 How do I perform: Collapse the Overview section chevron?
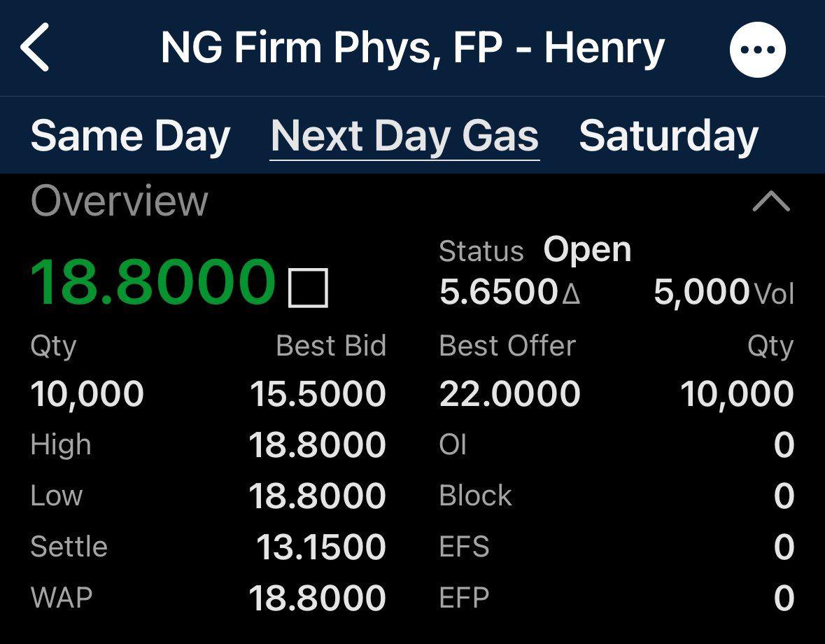771,202
